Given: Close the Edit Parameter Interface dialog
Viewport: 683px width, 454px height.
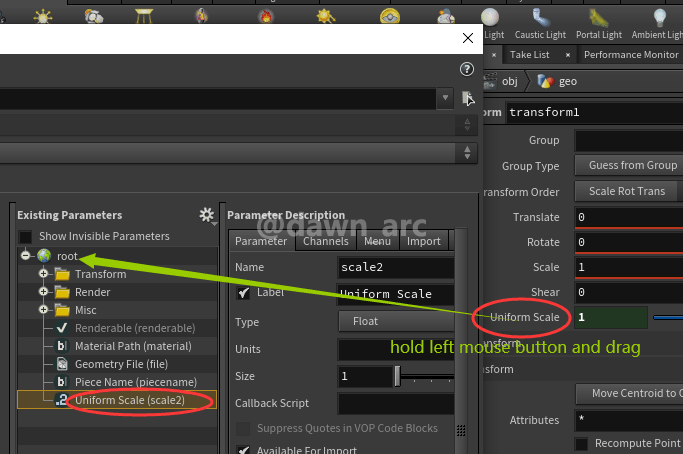Looking at the screenshot, I should tap(468, 38).
